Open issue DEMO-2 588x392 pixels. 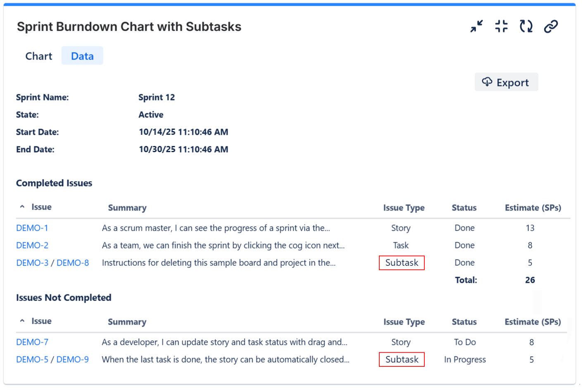pyautogui.click(x=32, y=245)
